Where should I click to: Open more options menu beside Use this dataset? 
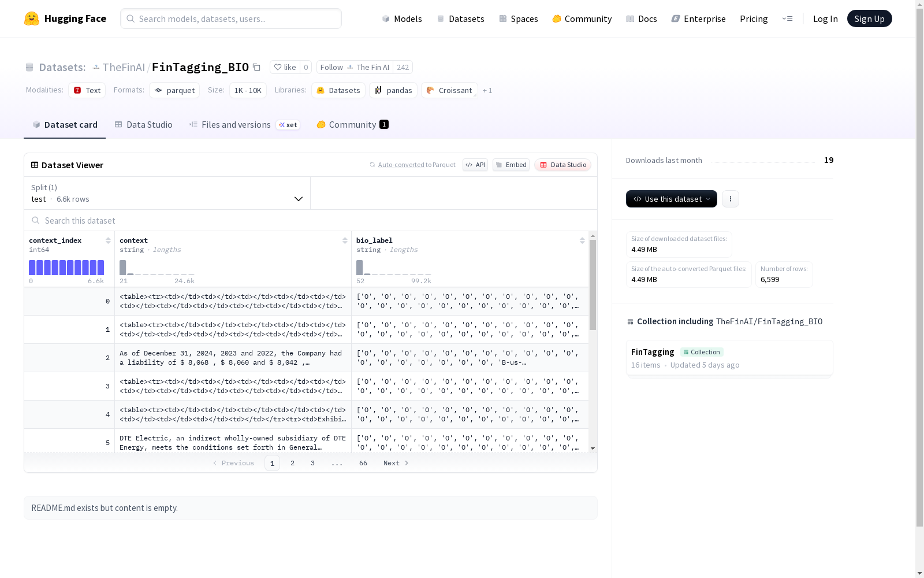tap(731, 199)
